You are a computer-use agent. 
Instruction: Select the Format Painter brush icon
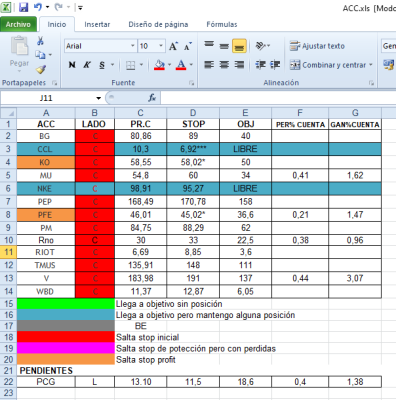41,70
